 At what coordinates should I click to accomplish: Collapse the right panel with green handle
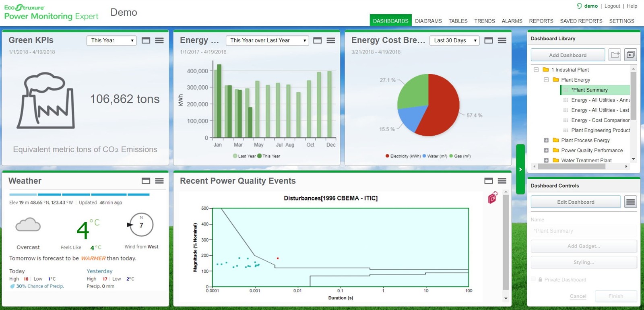pos(520,169)
